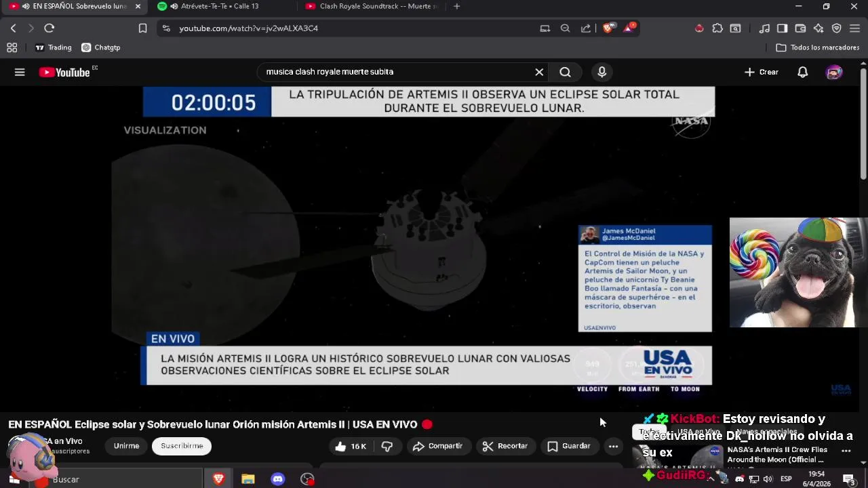Open a new browser tab

point(456,6)
